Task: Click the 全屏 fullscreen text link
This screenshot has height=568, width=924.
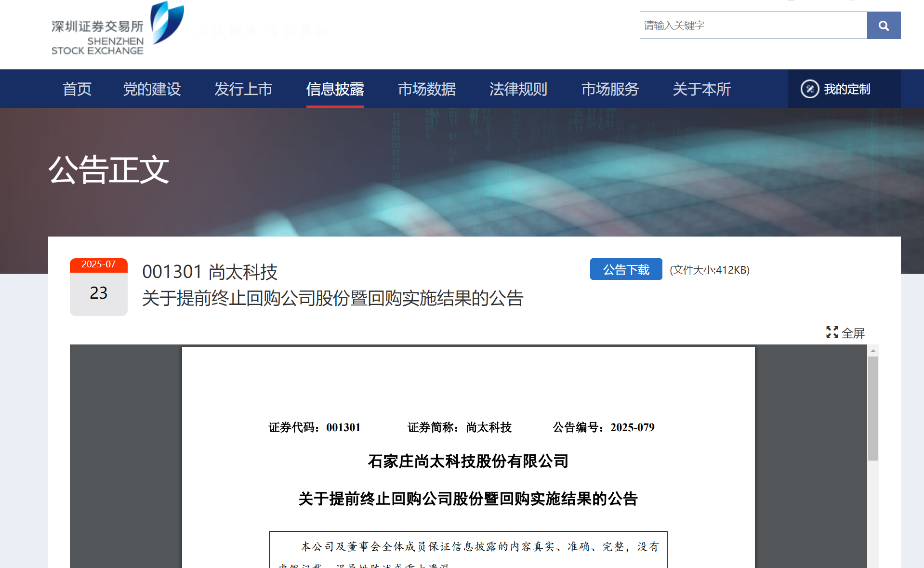Action: 853,333
